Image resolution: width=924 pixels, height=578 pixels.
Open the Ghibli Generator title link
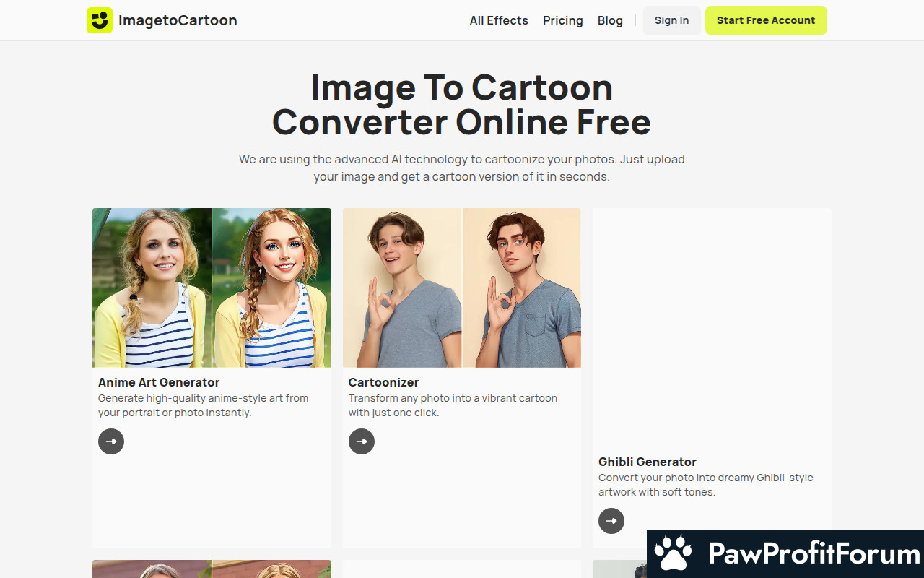pyautogui.click(x=648, y=462)
